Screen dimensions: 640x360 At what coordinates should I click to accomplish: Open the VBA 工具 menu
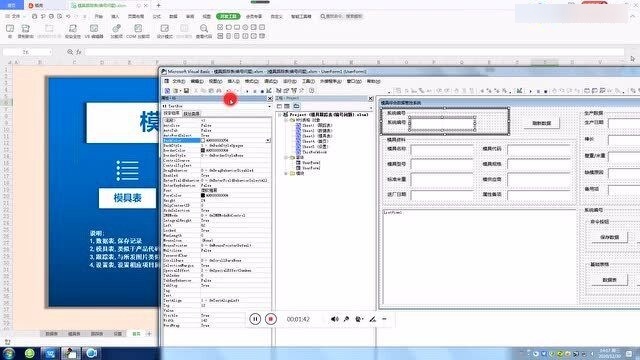(308, 81)
